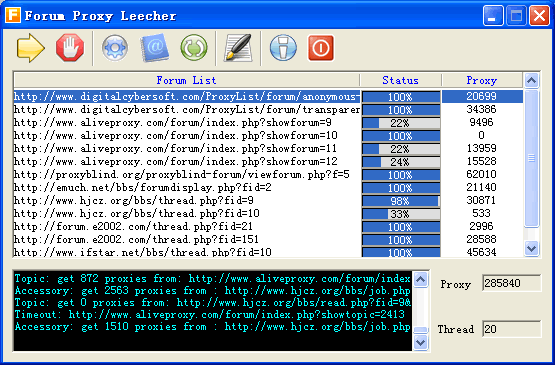The width and height of the screenshot is (555, 365).
Task: Click the Forum List column header
Action: (x=187, y=80)
